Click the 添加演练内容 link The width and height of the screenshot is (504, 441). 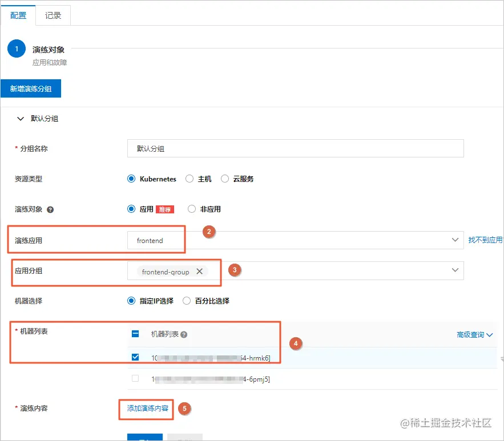coord(147,408)
